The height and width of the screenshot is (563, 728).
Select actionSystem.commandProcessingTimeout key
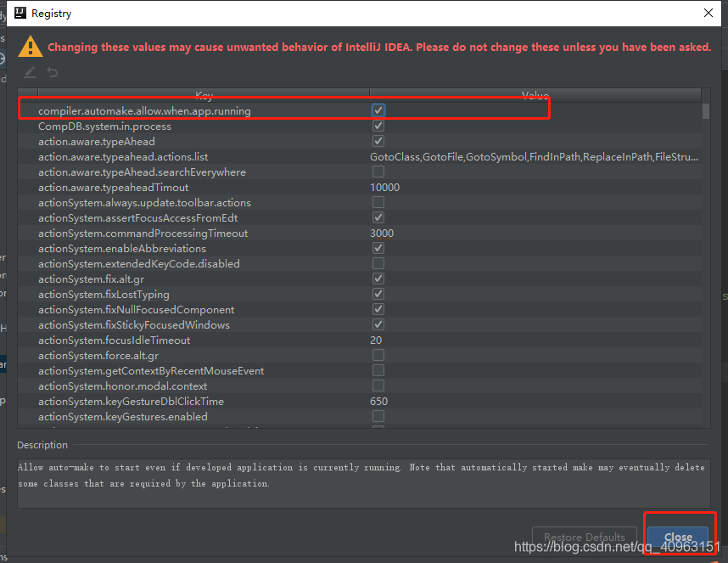143,234
